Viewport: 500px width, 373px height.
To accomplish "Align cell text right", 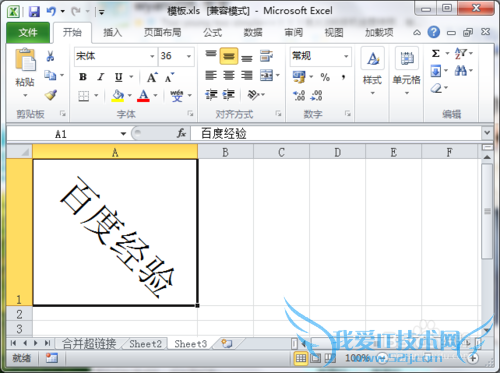I will [x=247, y=75].
